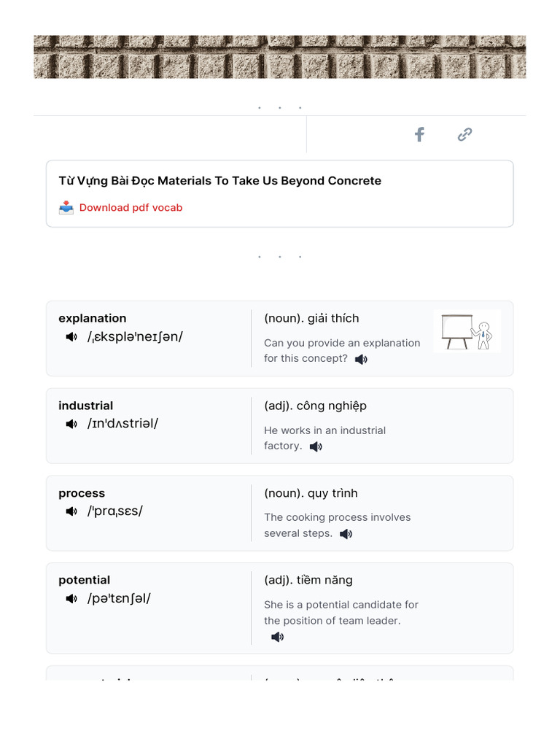Play the cooking process sentence audio
560x747 pixels.
pyautogui.click(x=346, y=534)
